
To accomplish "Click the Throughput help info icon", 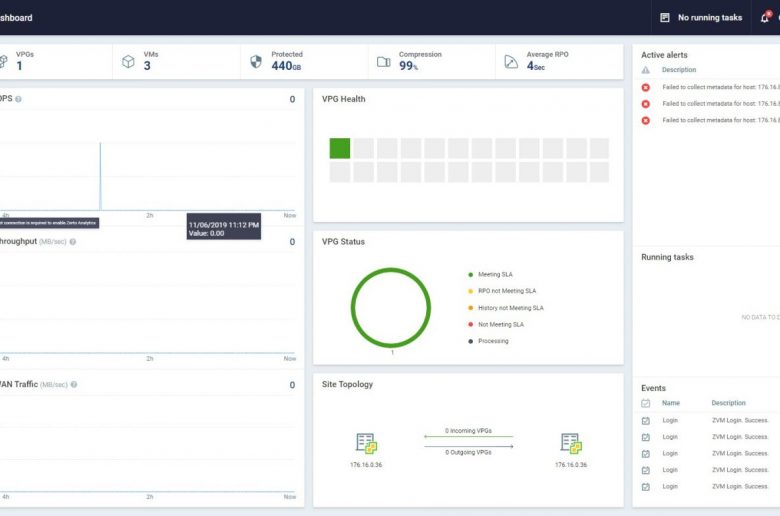I will tap(73, 242).
